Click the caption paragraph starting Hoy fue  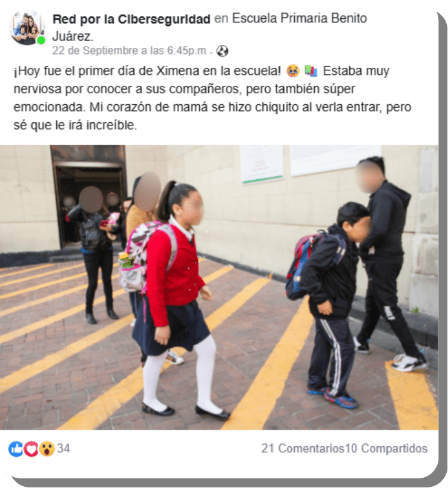(x=212, y=97)
